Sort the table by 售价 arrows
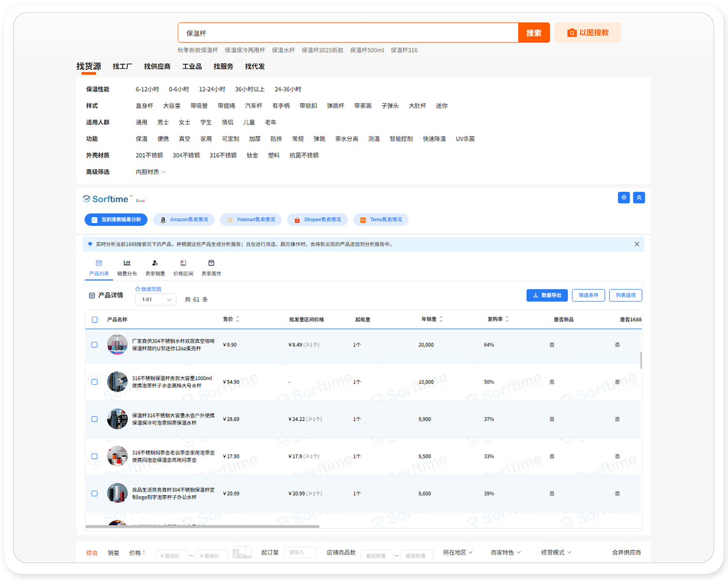 coord(237,319)
